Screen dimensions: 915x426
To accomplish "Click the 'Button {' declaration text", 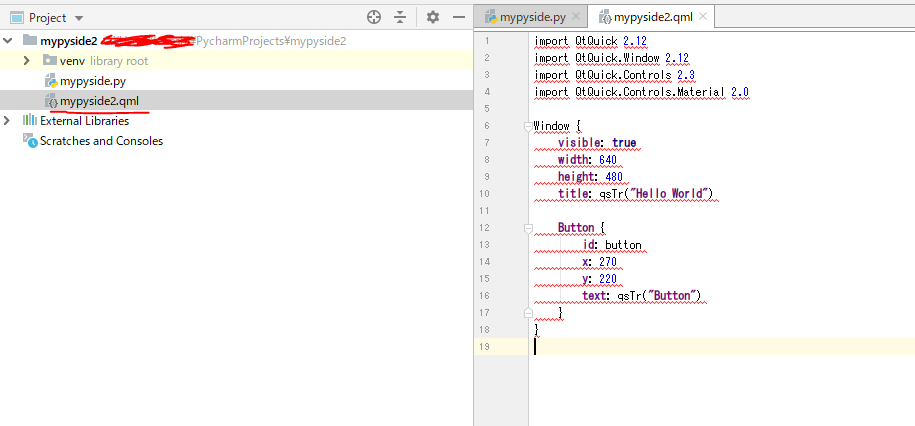I will 582,228.
